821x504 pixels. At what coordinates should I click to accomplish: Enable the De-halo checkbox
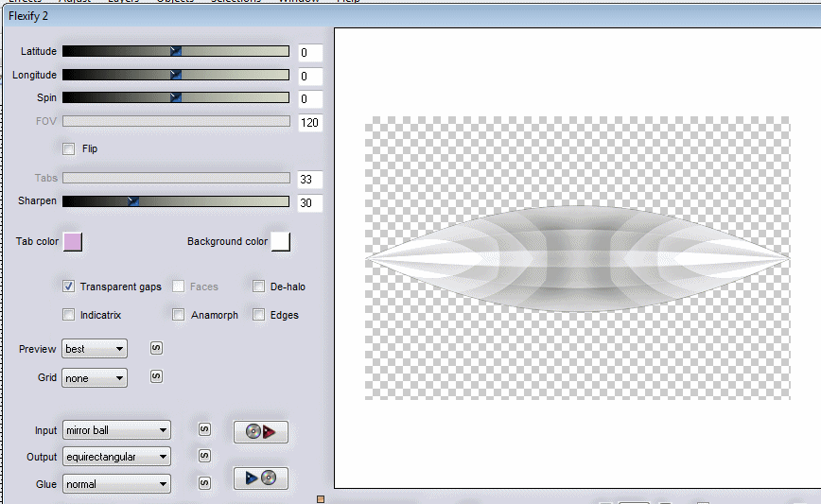(x=258, y=287)
